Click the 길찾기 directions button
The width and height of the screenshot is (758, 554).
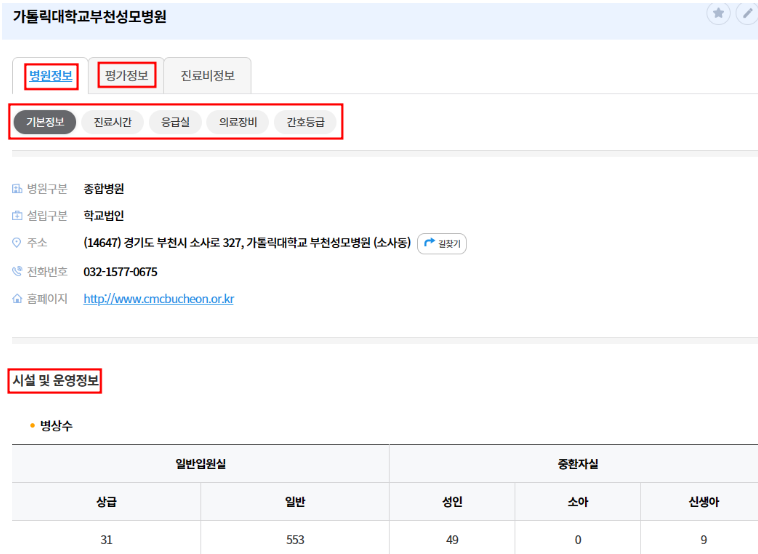[x=442, y=243]
